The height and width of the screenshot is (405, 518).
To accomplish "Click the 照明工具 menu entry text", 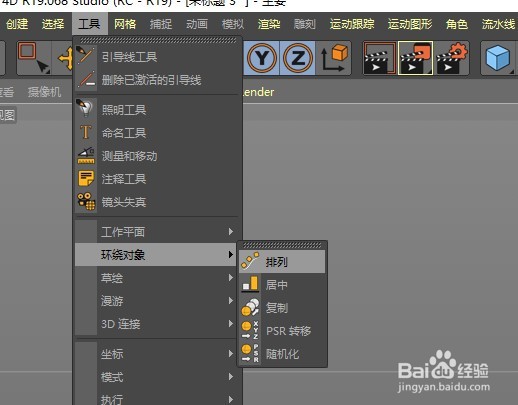I will 124,110.
